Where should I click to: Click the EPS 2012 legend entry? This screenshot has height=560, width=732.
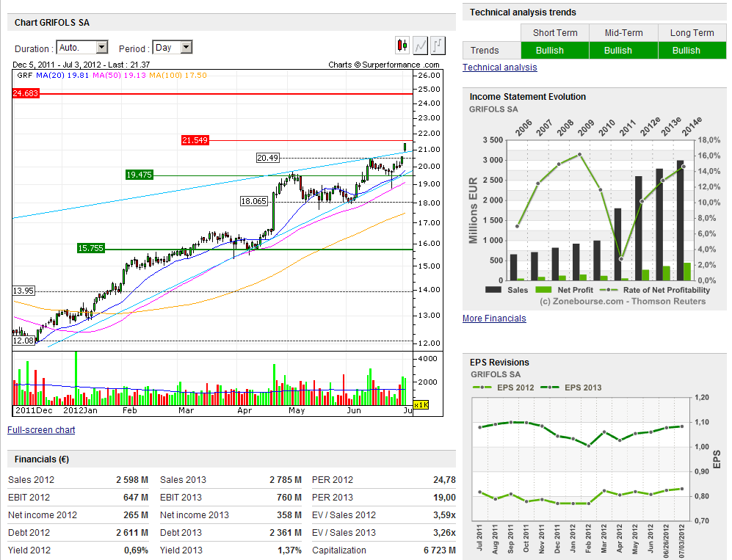(503, 388)
